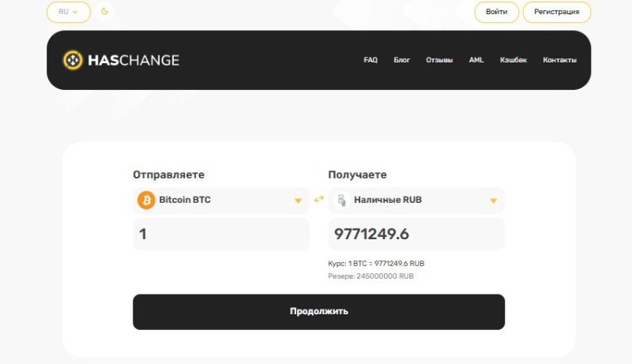Screen dimensions: 632x364
Task: Click the HasChange logo icon
Action: pos(73,60)
